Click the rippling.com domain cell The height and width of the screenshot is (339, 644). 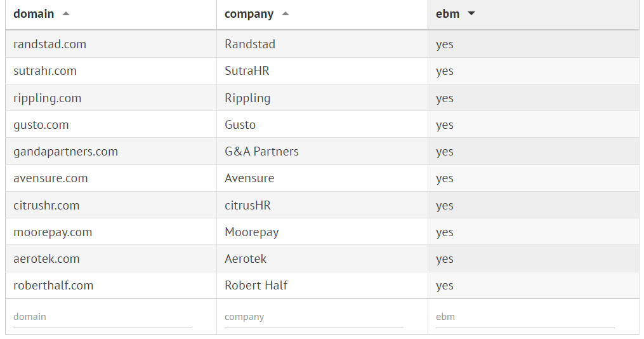click(48, 98)
